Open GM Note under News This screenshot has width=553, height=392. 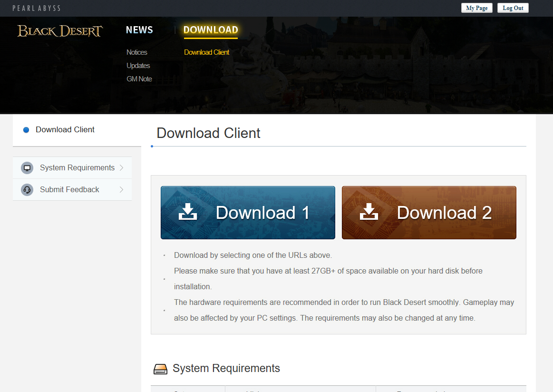pyautogui.click(x=139, y=79)
